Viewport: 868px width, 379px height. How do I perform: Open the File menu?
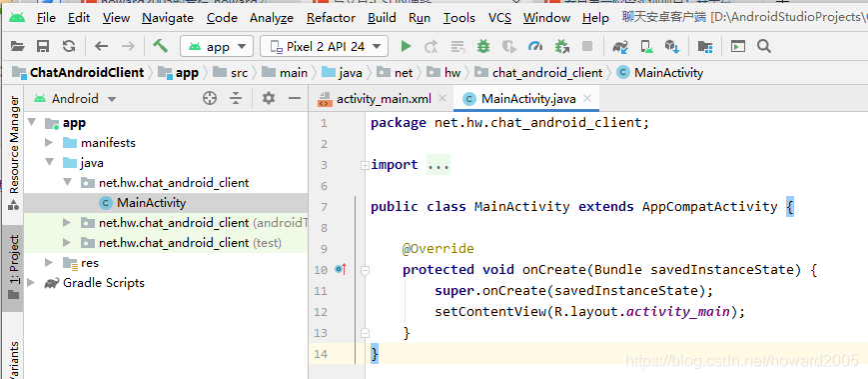(x=46, y=18)
